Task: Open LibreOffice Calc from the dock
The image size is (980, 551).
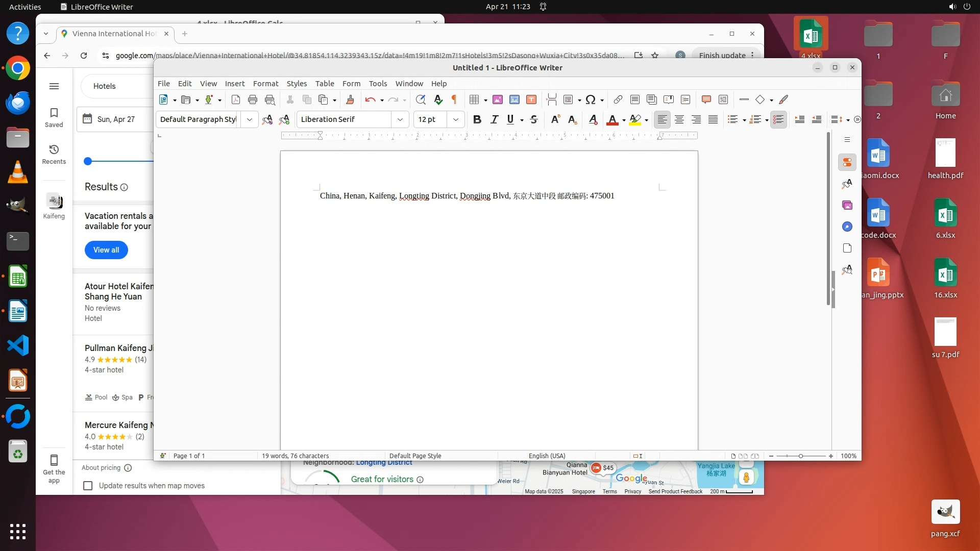Action: point(18,277)
